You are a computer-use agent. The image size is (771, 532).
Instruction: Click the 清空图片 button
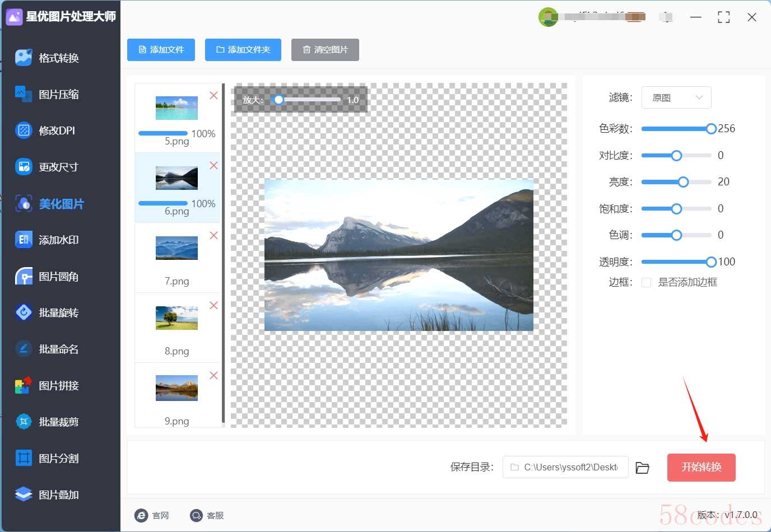pyautogui.click(x=325, y=50)
